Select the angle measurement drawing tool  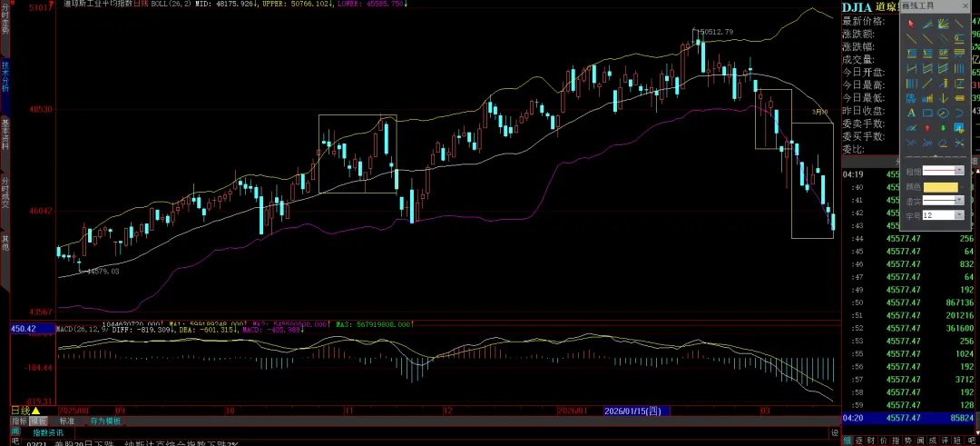coord(911,127)
